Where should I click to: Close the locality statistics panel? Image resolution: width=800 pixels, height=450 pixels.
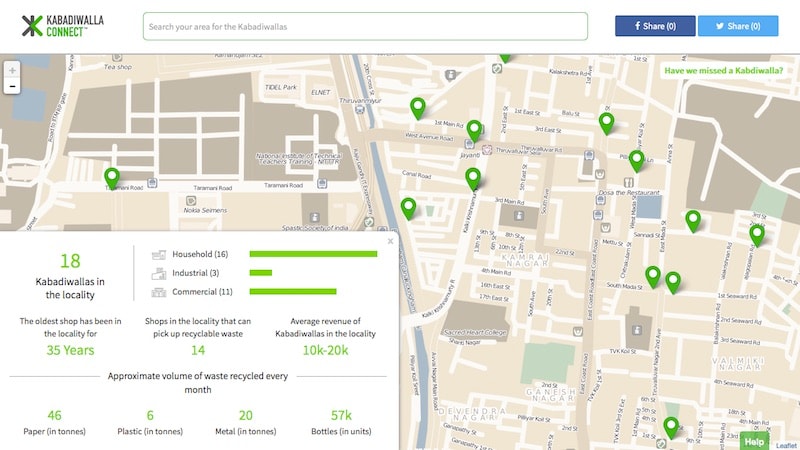(x=390, y=241)
